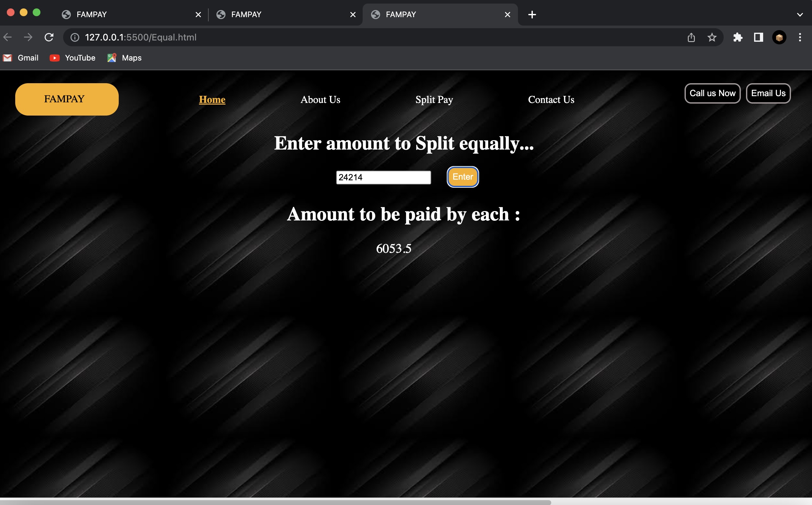
Task: Close the third FAMPAY tab
Action: (x=507, y=15)
